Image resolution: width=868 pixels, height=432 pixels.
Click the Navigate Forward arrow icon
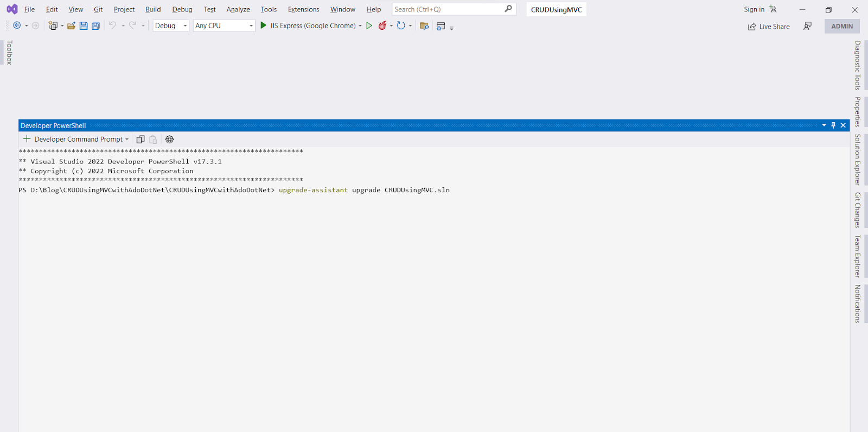[35, 26]
